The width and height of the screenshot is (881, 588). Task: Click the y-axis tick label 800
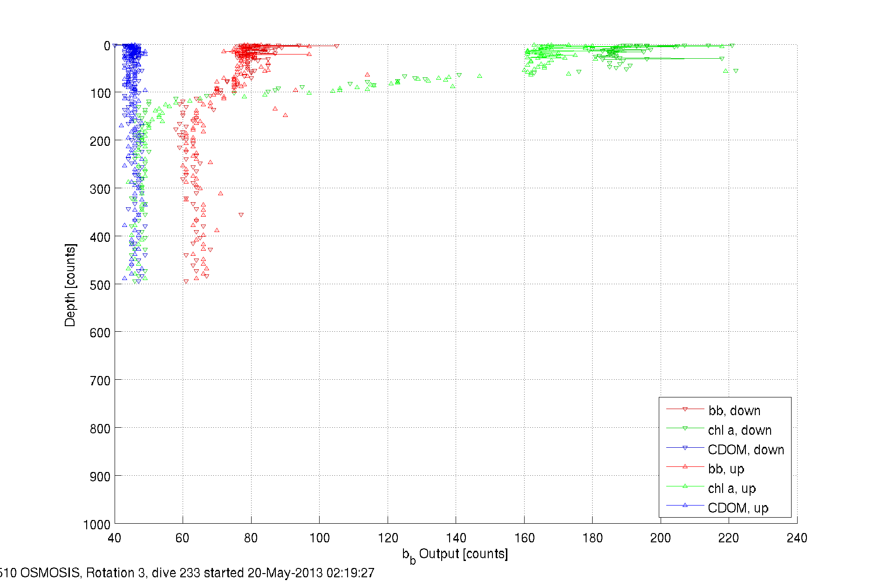[x=100, y=429]
